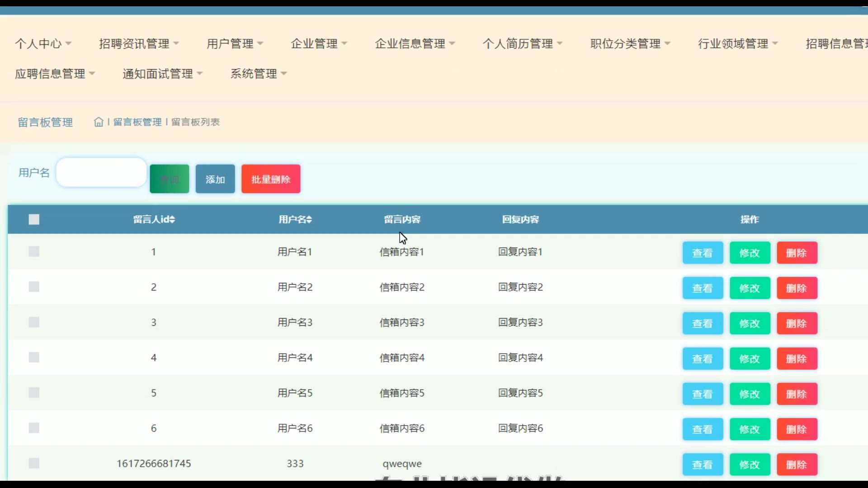Click the green search button
Screen dimensions: 868x488
(170, 179)
